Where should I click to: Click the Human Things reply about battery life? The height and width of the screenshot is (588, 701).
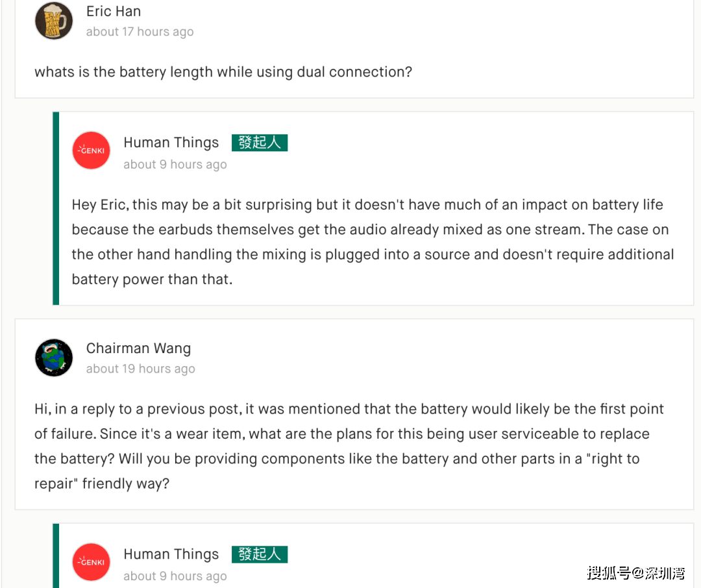(373, 242)
